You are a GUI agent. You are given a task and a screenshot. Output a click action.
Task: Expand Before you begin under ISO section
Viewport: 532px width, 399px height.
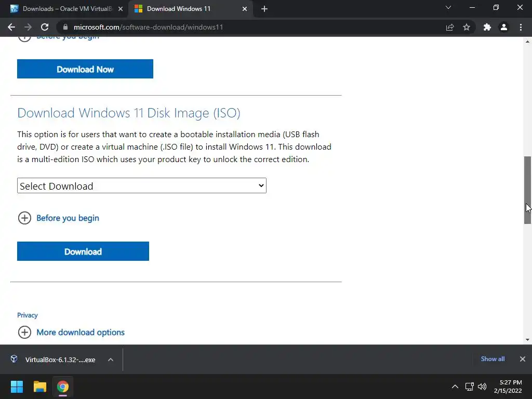58,218
